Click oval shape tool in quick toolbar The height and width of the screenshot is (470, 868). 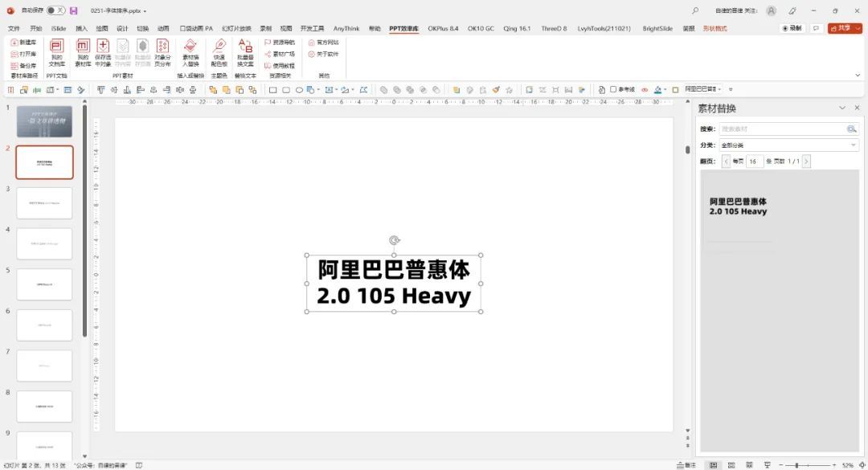click(299, 90)
